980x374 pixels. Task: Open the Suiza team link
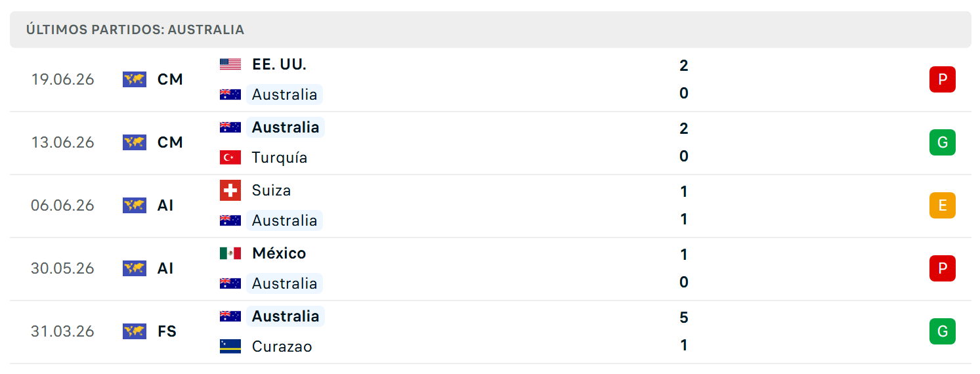pos(271,190)
